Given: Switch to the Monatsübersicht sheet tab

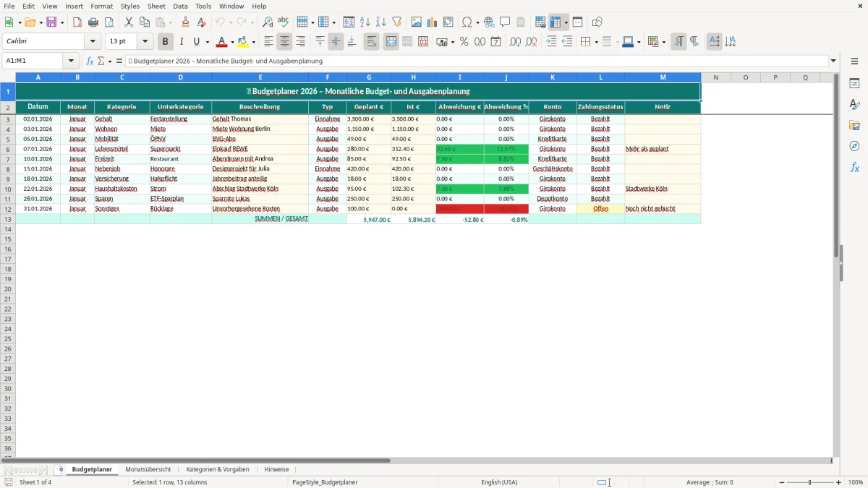Looking at the screenshot, I should [x=148, y=470].
